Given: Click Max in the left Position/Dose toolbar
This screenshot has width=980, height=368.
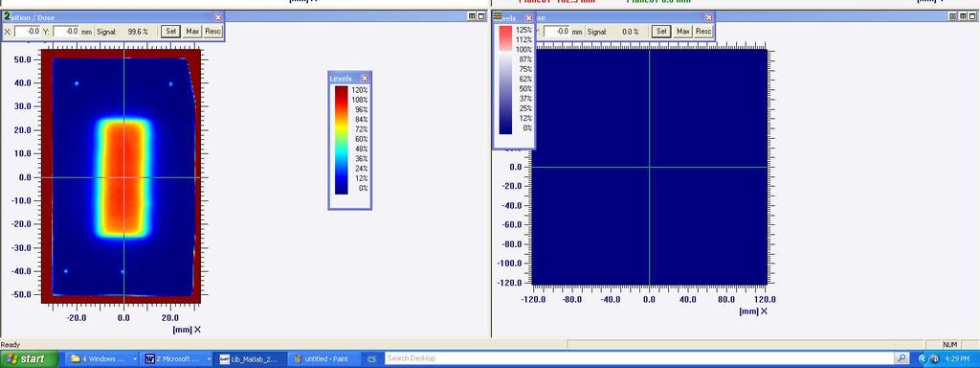Looking at the screenshot, I should (191, 32).
